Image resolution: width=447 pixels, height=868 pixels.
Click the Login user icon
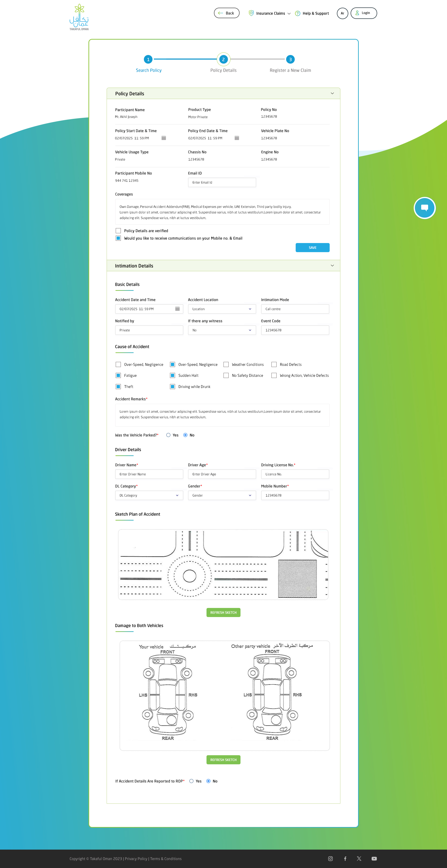coord(357,13)
